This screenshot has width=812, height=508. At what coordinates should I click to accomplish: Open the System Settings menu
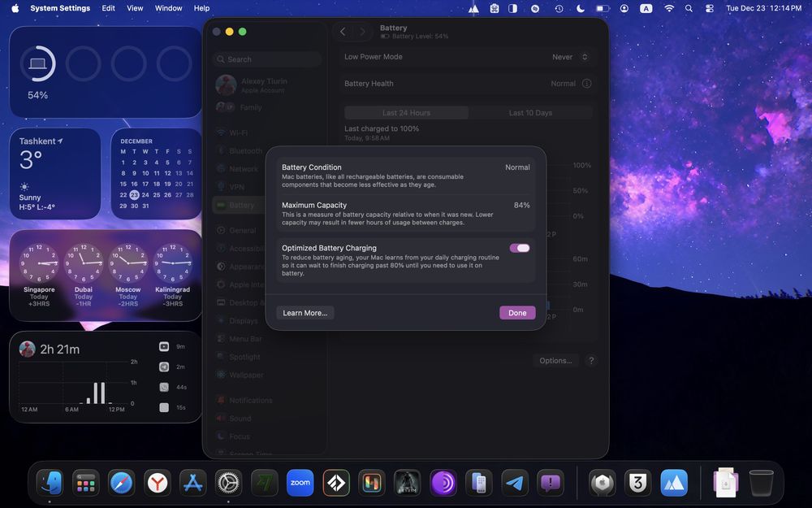(x=60, y=8)
